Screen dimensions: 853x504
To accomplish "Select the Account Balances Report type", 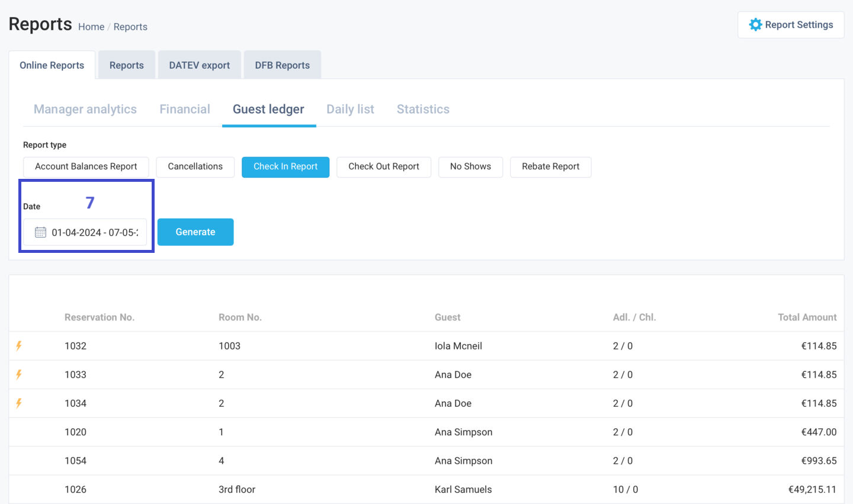I will 85,166.
